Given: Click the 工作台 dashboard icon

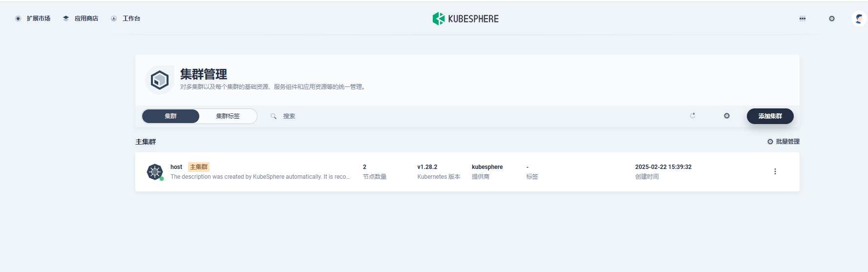Looking at the screenshot, I should [114, 19].
